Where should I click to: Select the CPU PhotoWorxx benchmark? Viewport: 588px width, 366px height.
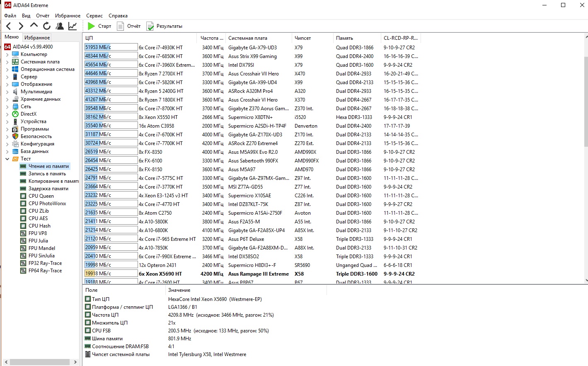[47, 204]
